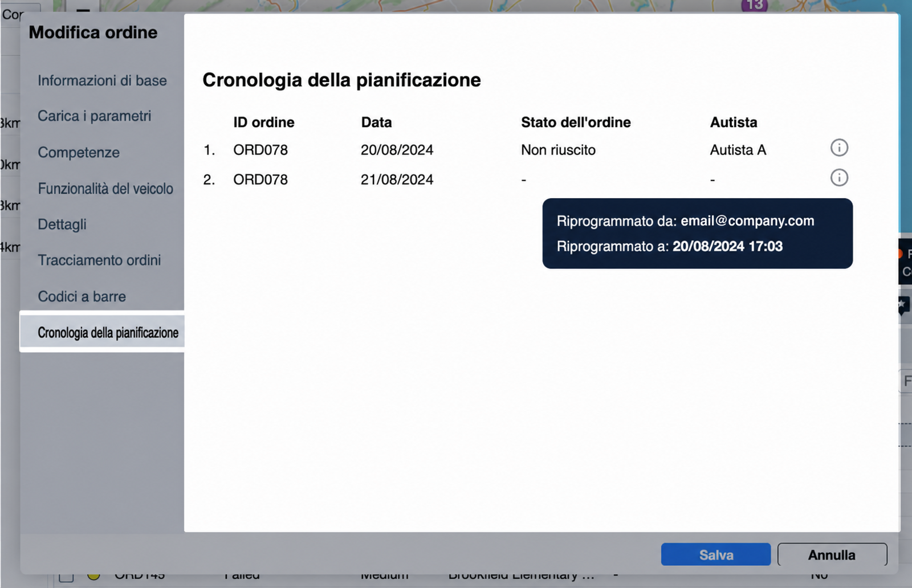912x588 pixels.
Task: Click Autista column header
Action: [x=734, y=122]
